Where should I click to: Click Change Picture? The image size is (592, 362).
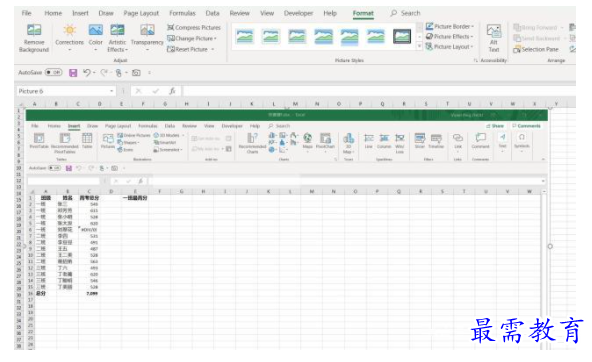192,39
